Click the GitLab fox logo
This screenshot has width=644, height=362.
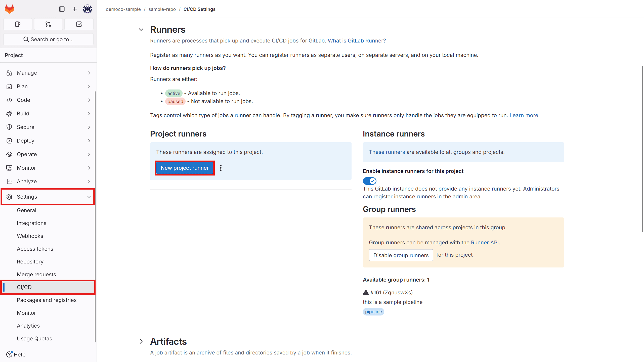pyautogui.click(x=10, y=9)
